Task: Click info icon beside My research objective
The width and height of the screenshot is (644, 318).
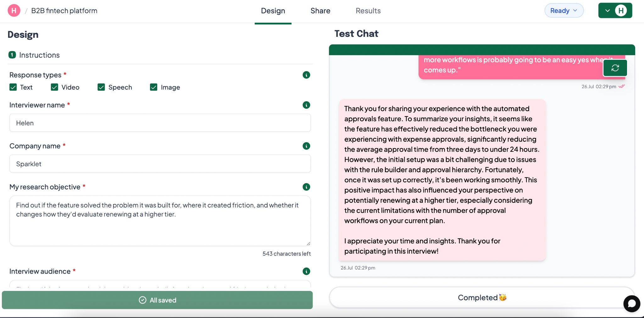Action: tap(306, 187)
